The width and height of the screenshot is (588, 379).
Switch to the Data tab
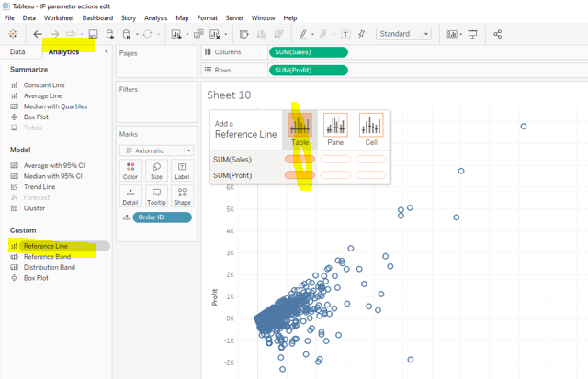tap(17, 52)
